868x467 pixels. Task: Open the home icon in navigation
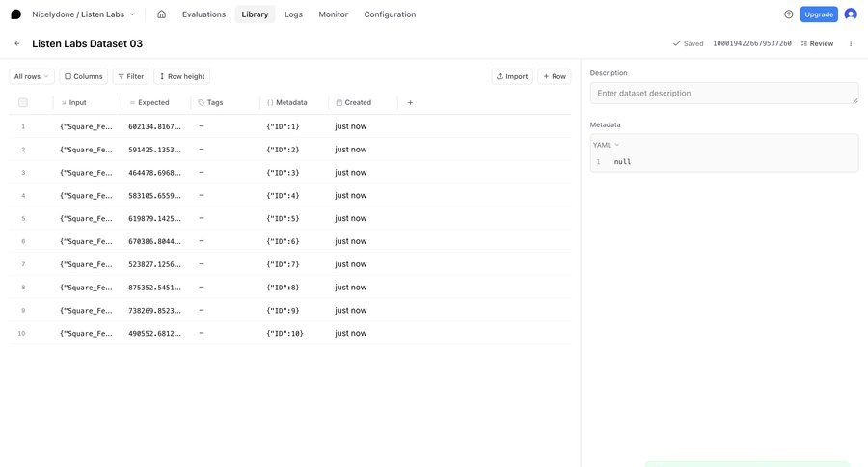[x=161, y=14]
